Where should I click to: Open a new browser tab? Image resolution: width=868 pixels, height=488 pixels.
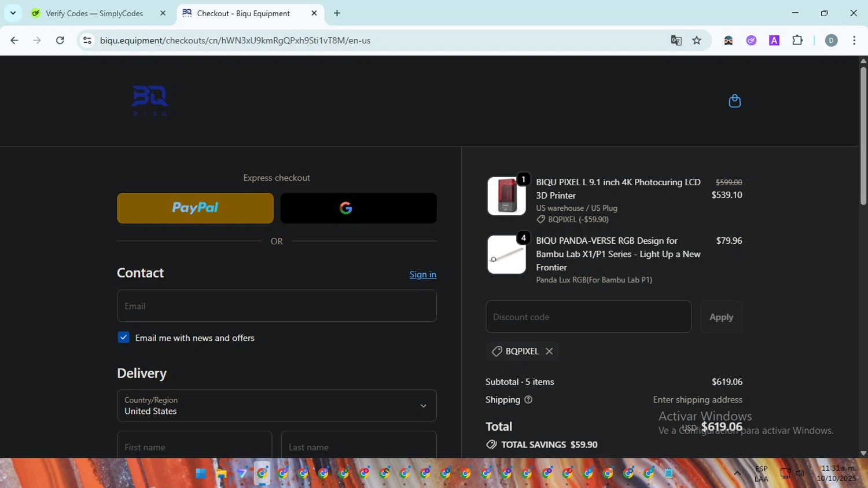(x=337, y=13)
